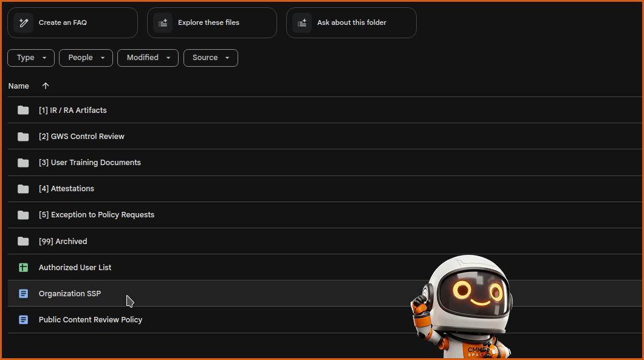Click the Ask about this folder icon
Viewport: 644px width, 360px height.
click(302, 23)
